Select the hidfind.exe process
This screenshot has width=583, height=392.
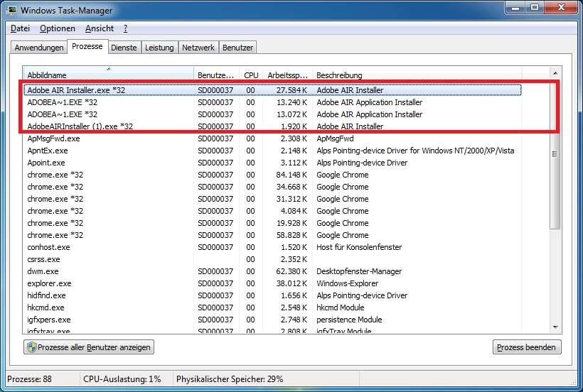coord(272,295)
